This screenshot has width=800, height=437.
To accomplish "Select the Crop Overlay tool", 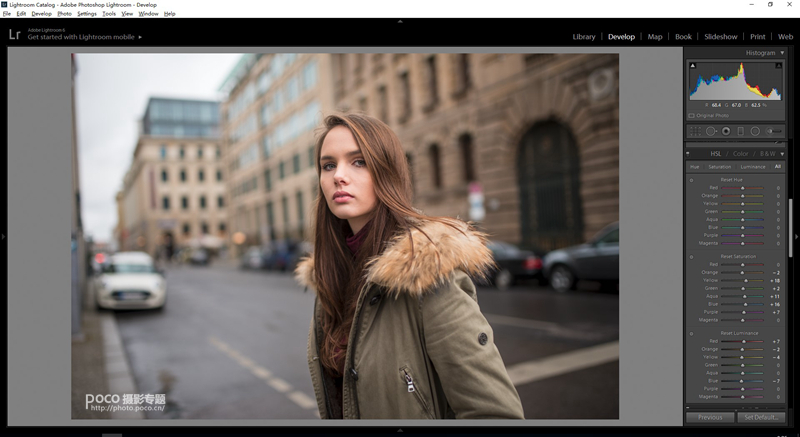I will [695, 132].
